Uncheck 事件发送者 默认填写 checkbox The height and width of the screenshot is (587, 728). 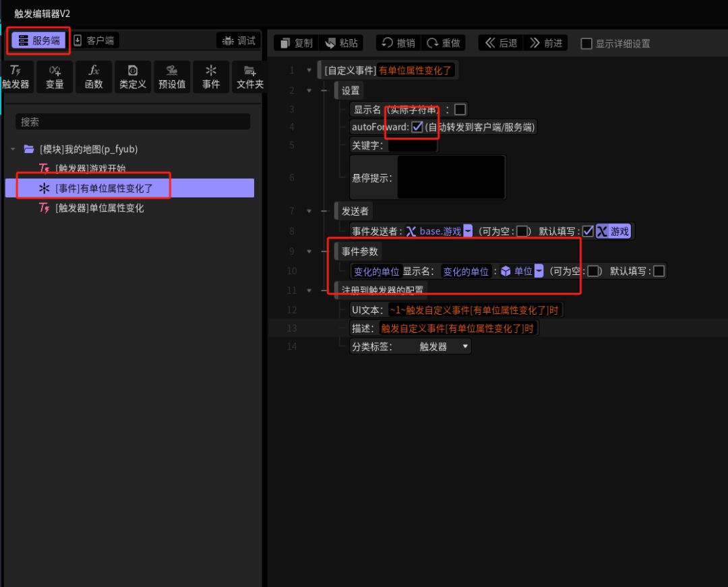pyautogui.click(x=588, y=231)
